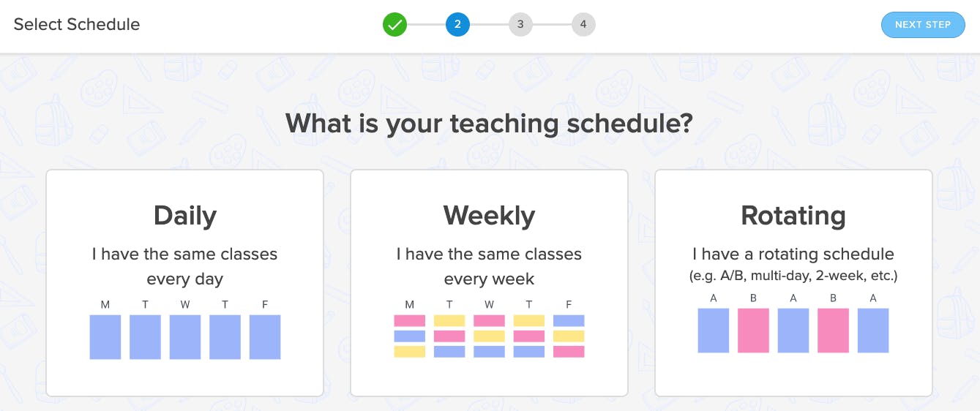Select step 2 in the progress indicator
The width and height of the screenshot is (980, 411).
tap(457, 25)
